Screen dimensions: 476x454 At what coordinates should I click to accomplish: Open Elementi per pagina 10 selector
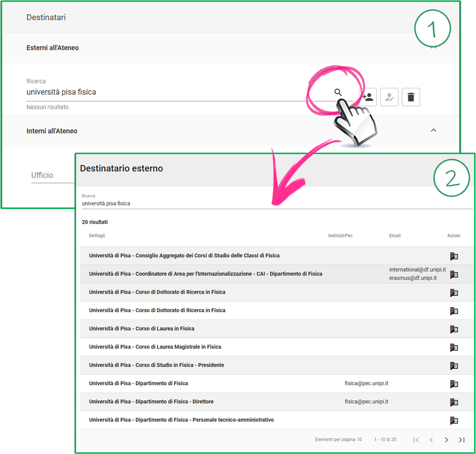pyautogui.click(x=338, y=440)
